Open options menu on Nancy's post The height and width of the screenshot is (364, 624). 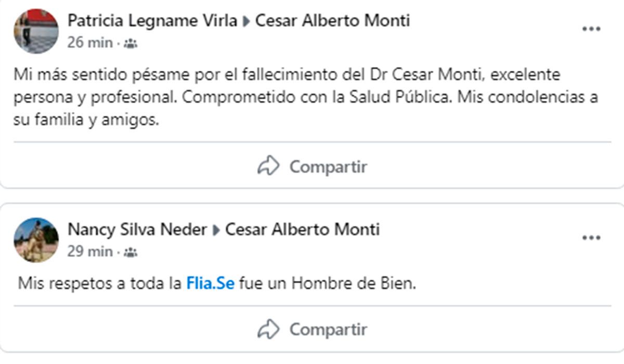[x=591, y=238]
